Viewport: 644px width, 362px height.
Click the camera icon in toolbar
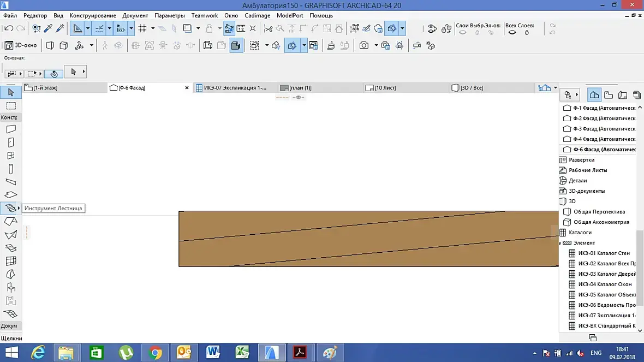[x=364, y=46]
